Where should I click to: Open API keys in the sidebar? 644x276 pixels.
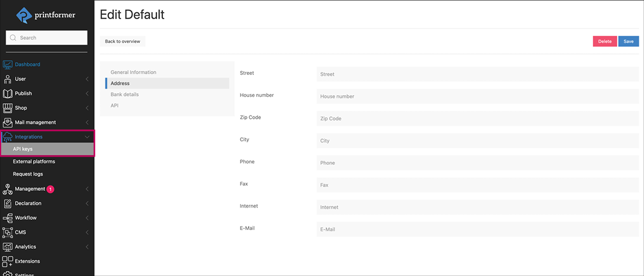[23, 149]
